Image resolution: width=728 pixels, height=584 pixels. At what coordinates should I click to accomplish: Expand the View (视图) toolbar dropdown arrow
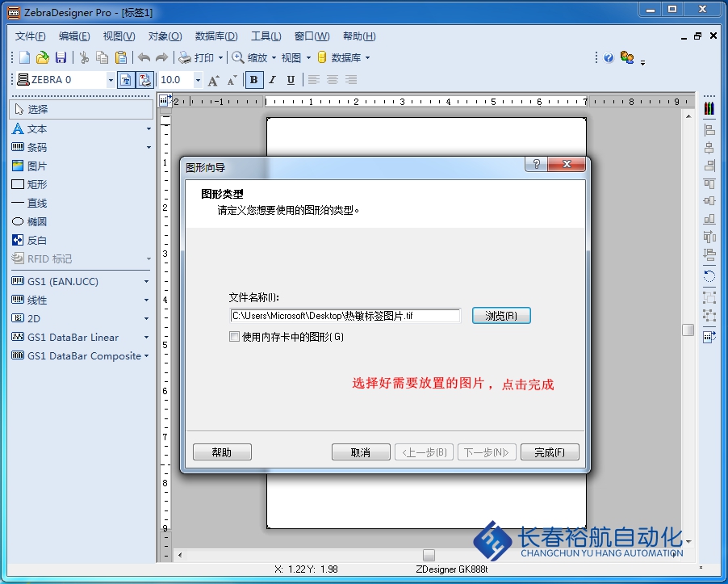[x=308, y=57]
